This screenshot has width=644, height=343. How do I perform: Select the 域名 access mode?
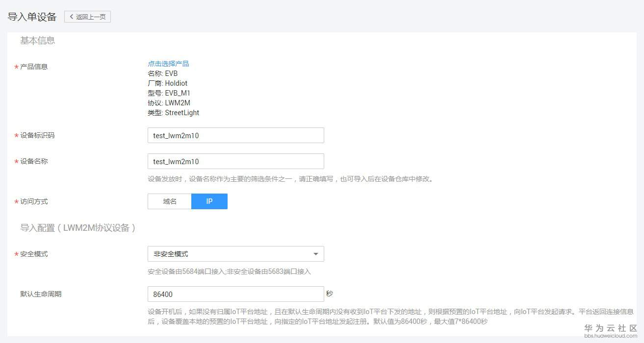pyautogui.click(x=170, y=201)
